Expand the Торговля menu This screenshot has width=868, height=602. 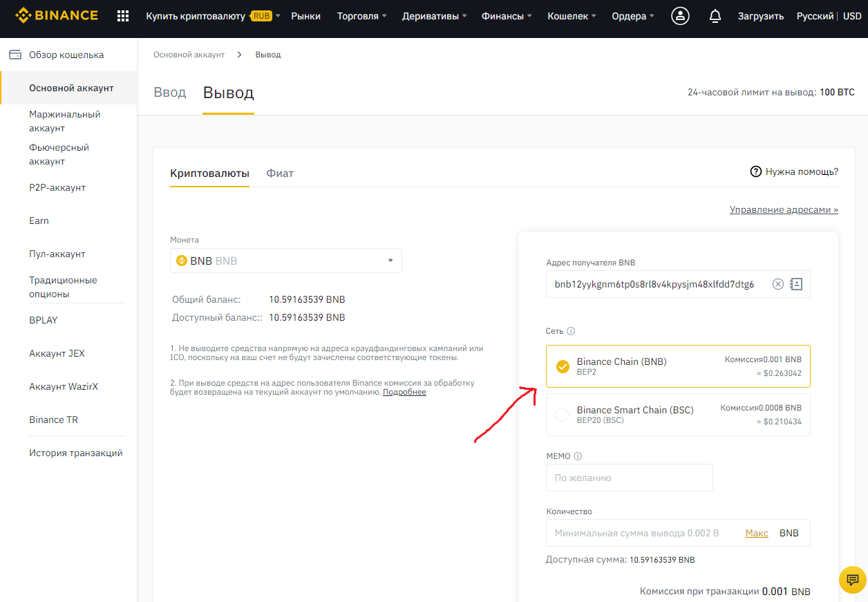coord(361,16)
